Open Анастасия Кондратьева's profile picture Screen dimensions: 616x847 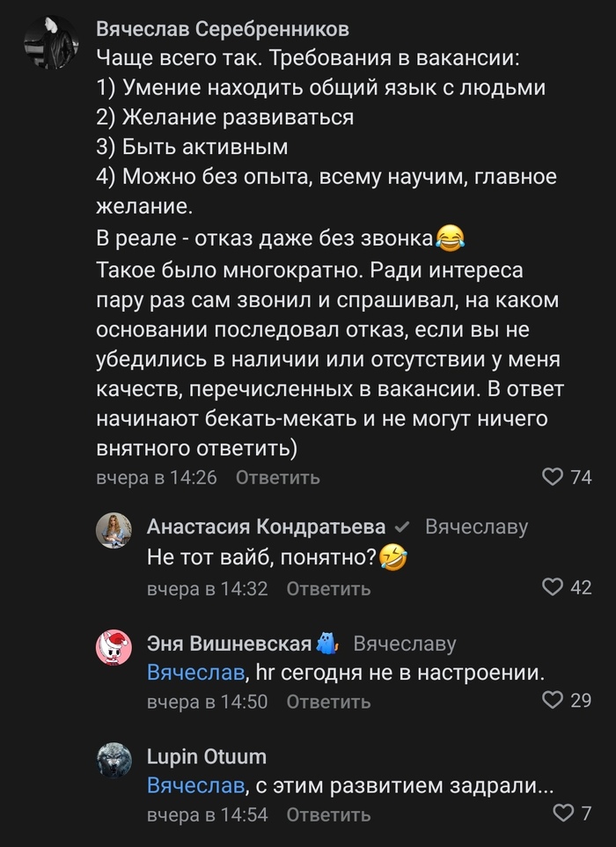coord(114,530)
